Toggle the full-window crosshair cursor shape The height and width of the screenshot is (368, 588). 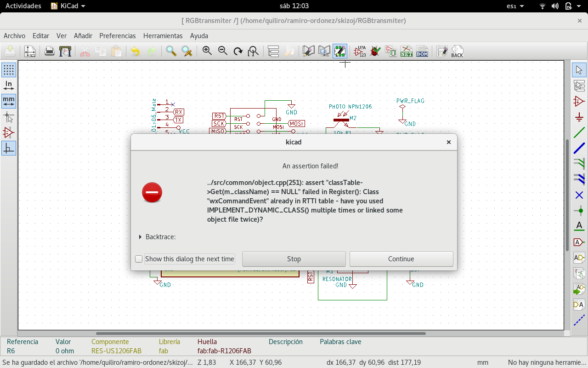9,117
